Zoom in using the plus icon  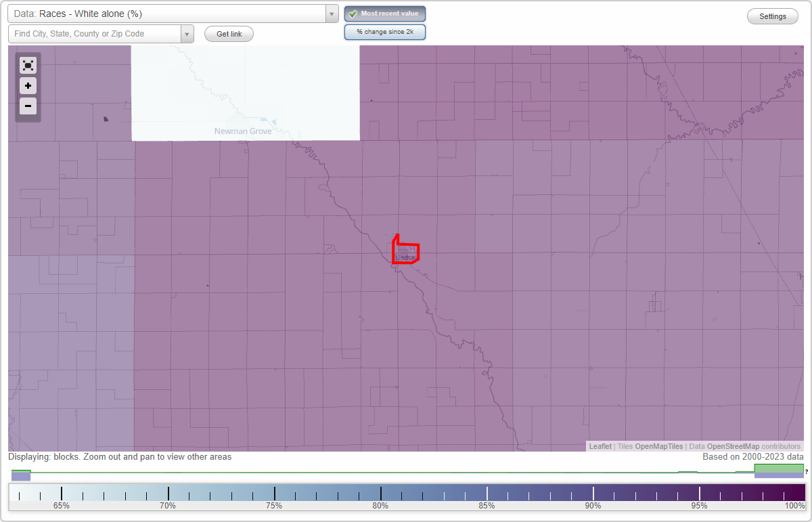click(28, 85)
